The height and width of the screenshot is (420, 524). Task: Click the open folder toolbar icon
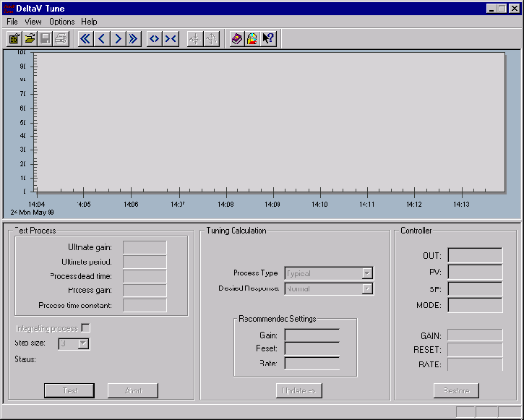[x=30, y=39]
